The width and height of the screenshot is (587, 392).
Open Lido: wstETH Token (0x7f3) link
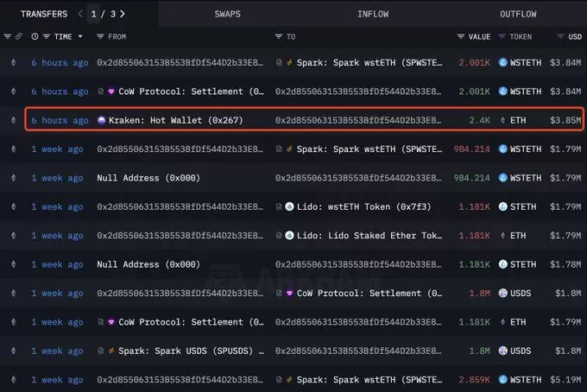[x=363, y=206]
